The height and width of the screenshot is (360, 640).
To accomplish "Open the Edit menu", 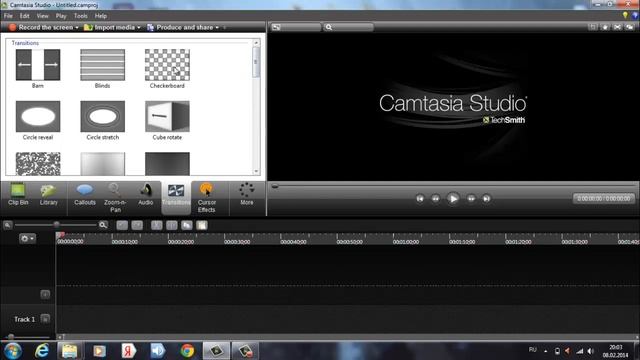I will click(24, 16).
